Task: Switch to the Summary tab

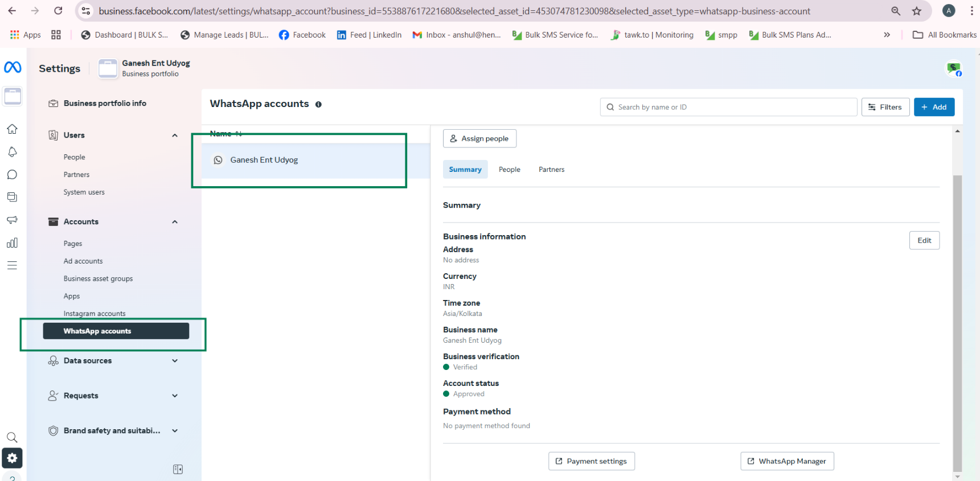Action: point(465,170)
